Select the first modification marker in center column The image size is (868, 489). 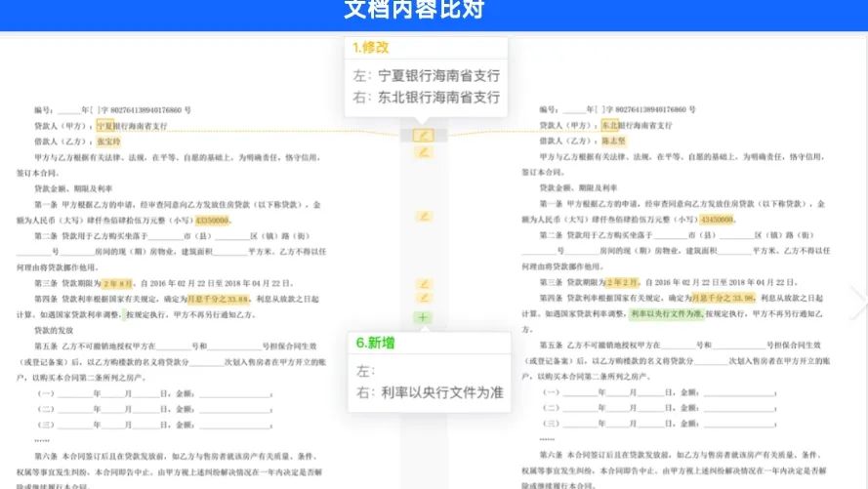pos(424,135)
